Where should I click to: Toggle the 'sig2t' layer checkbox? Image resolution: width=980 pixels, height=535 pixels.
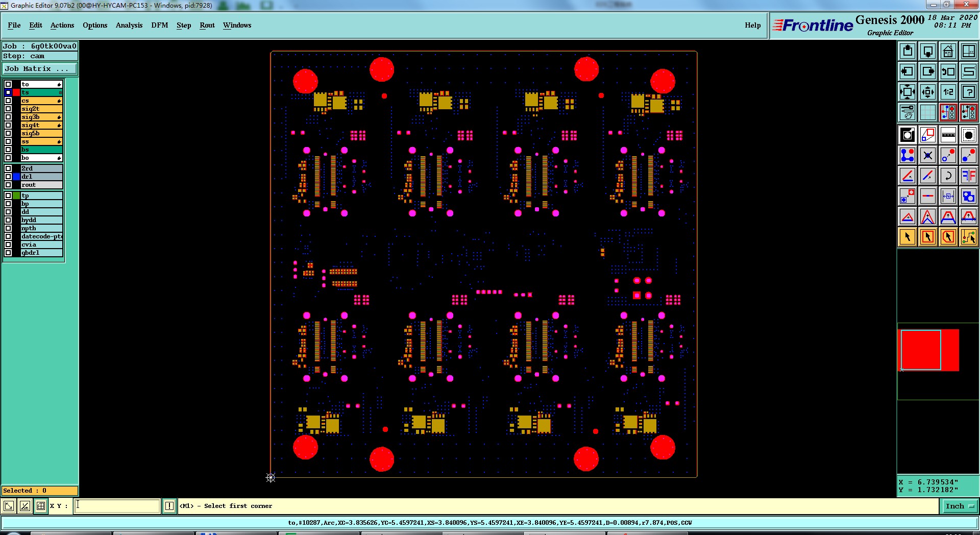8,109
